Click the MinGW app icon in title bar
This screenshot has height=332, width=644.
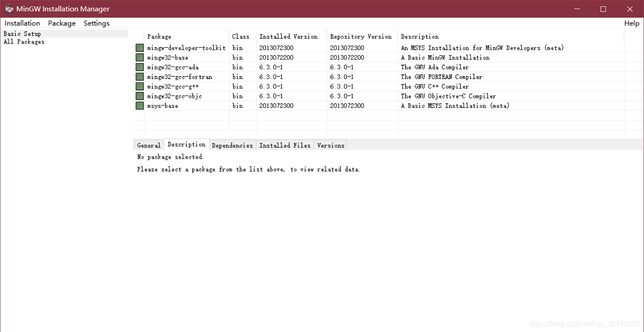point(9,9)
